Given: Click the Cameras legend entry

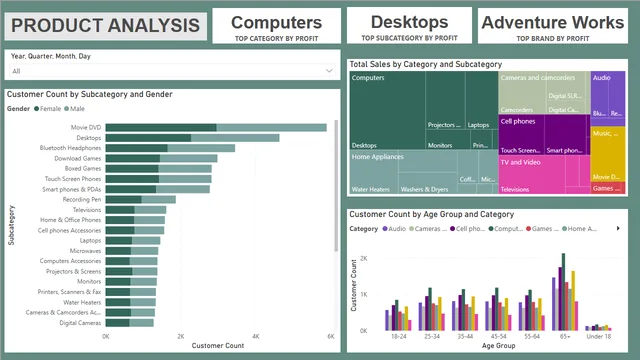Looking at the screenshot, I should [x=427, y=229].
